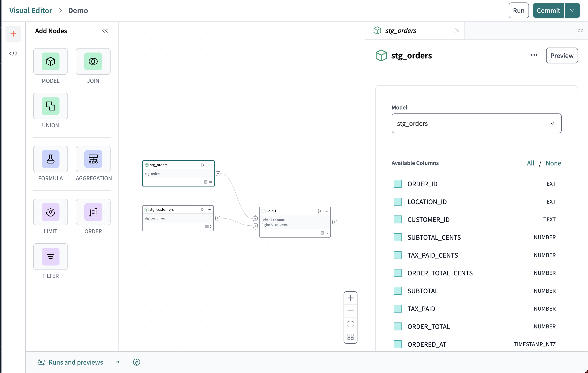588x373 pixels.
Task: Open the code editor view in sidebar
Action: click(13, 53)
